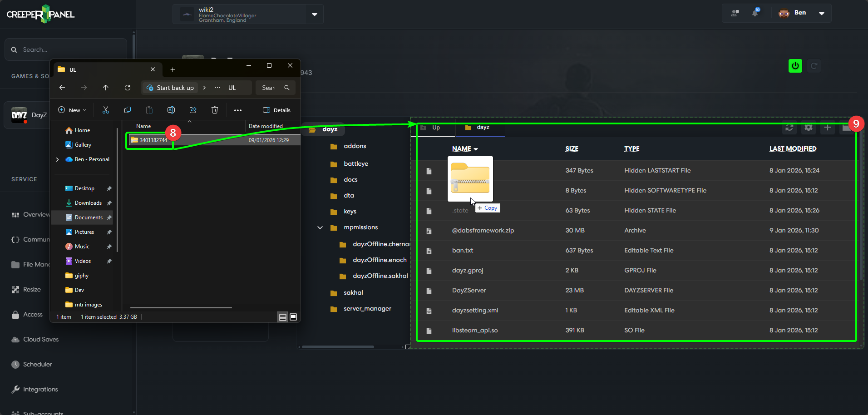Select the dayz tab in file manager

click(x=482, y=128)
